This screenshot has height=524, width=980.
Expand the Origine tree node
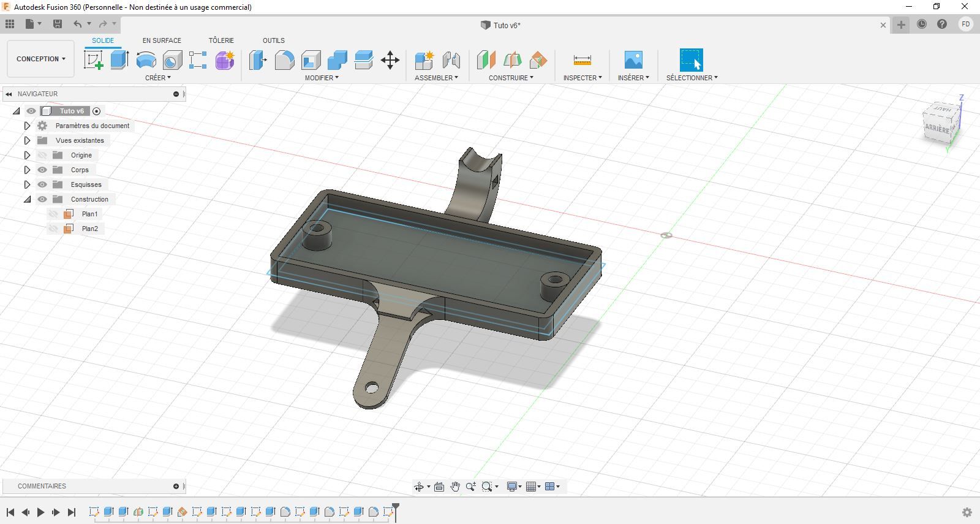[27, 155]
